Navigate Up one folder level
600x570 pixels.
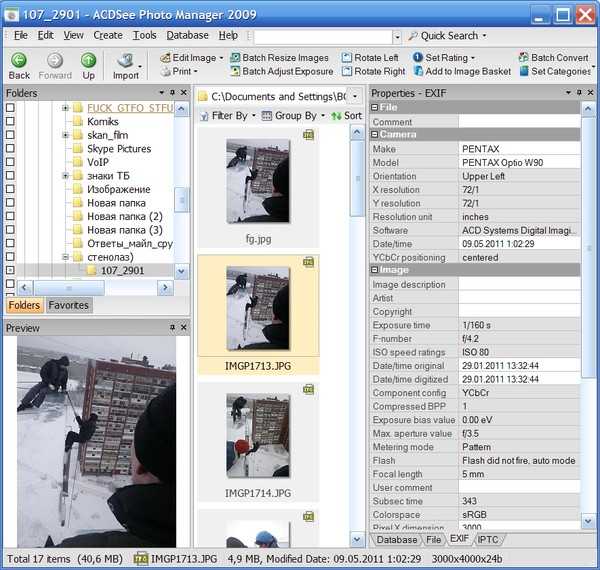click(88, 60)
